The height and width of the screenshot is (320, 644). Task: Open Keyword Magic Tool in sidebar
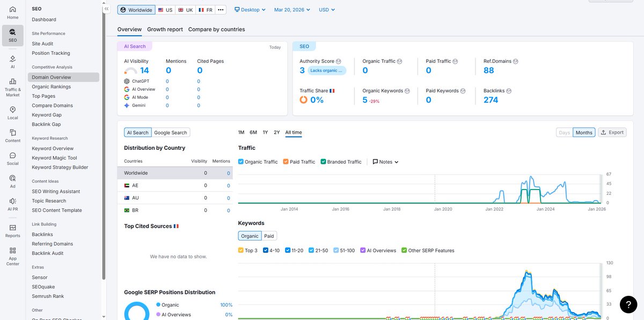(54, 158)
